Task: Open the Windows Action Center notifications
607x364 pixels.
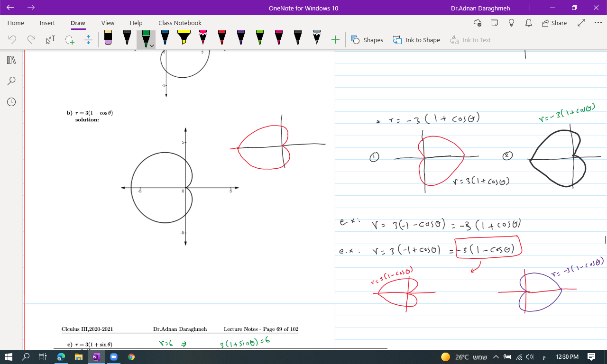Action: [x=591, y=357]
